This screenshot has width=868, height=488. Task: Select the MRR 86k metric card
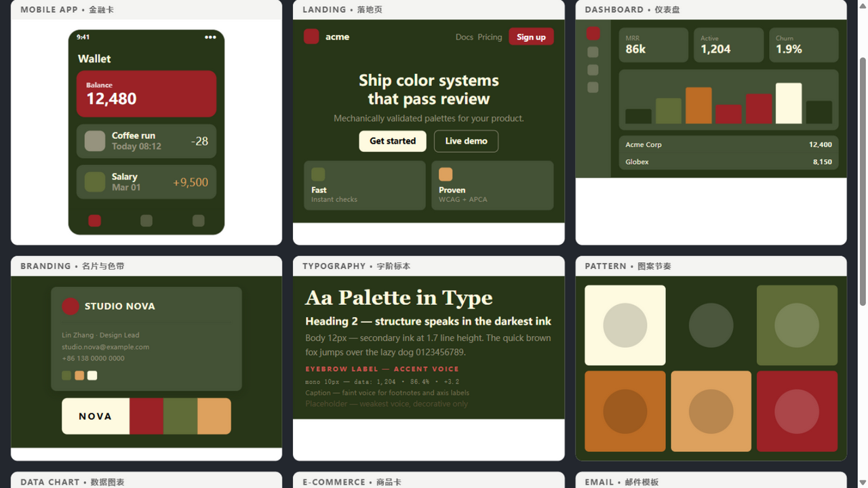[x=654, y=45]
